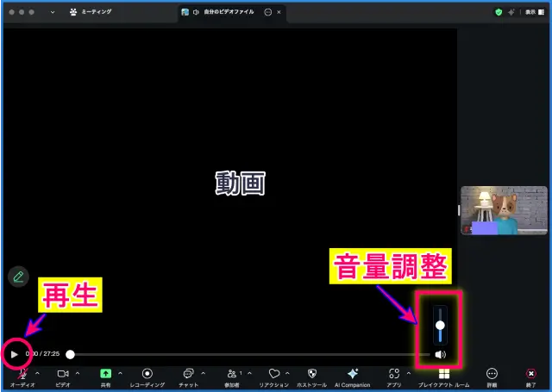This screenshot has height=392, width=552.
Task: Click the video progress bar start marker
Action: [x=71, y=354]
